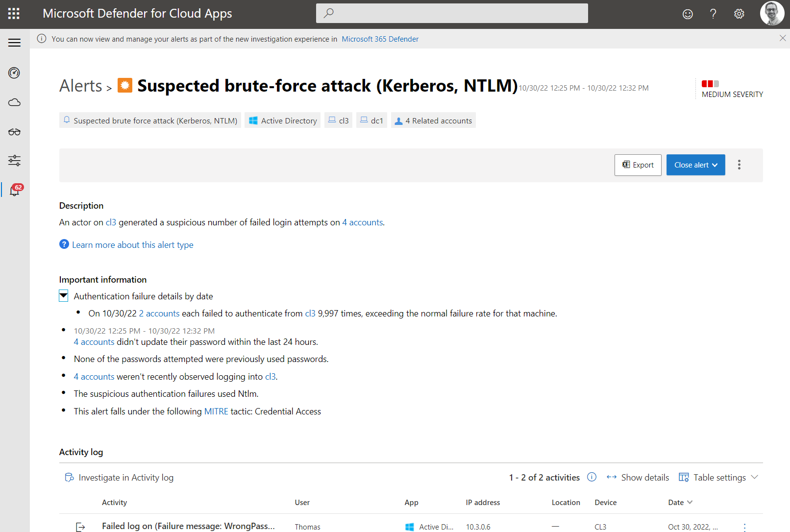Sort activity log by Date column
This screenshot has width=790, height=532.
[x=680, y=503]
